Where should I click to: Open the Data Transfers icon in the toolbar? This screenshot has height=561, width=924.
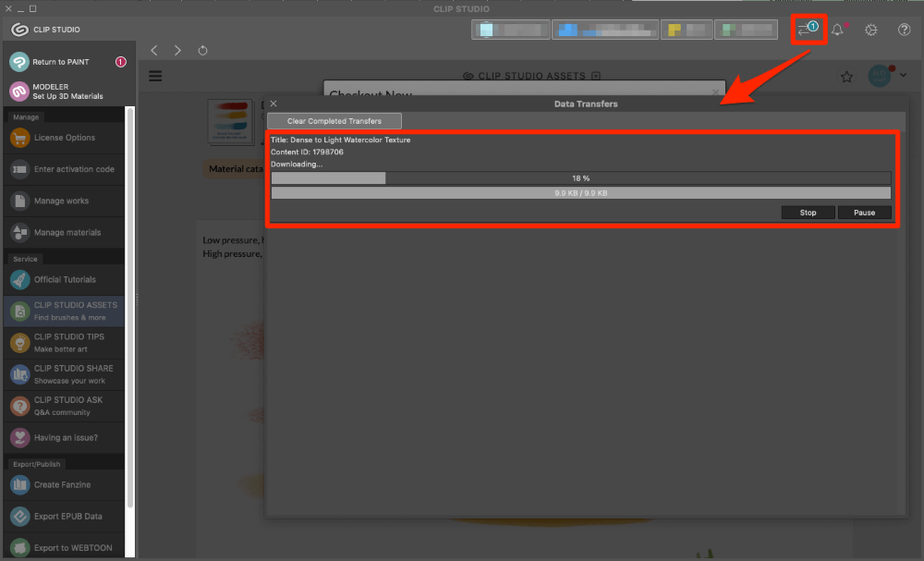[x=808, y=29]
